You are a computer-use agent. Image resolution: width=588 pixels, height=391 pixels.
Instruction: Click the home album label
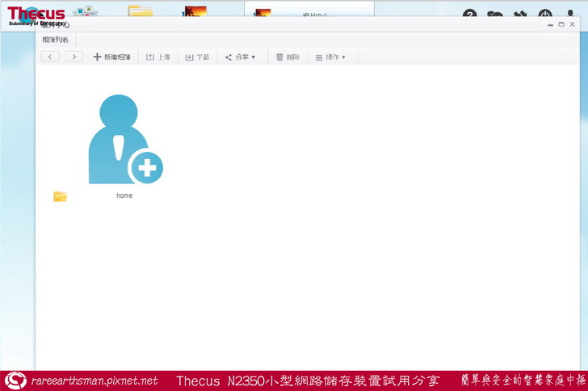(x=124, y=195)
